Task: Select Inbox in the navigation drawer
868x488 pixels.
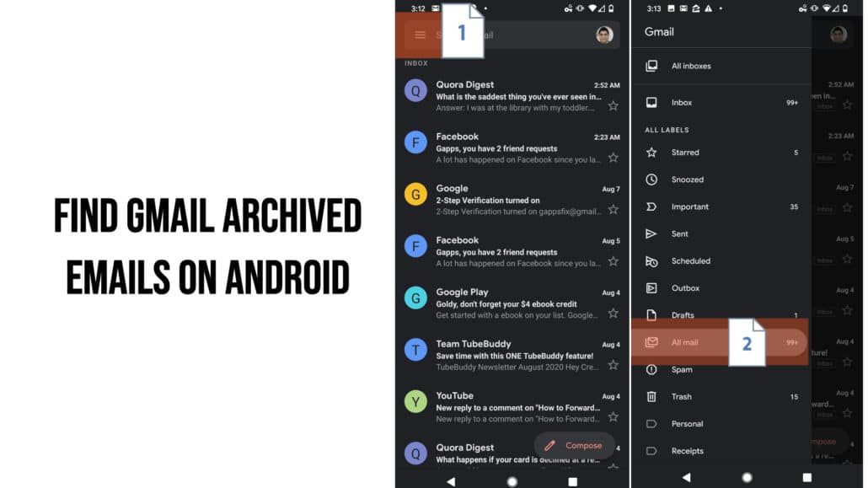Action: tap(721, 103)
